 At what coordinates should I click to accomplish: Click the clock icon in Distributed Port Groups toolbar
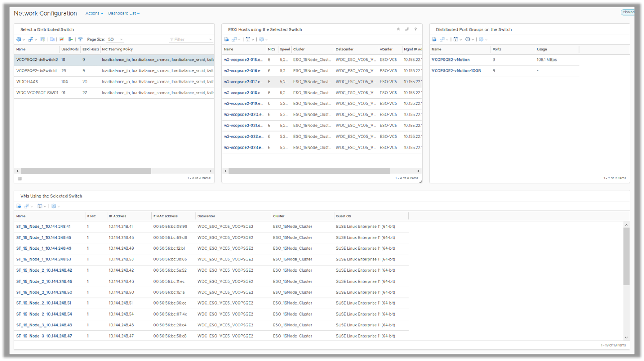click(467, 39)
